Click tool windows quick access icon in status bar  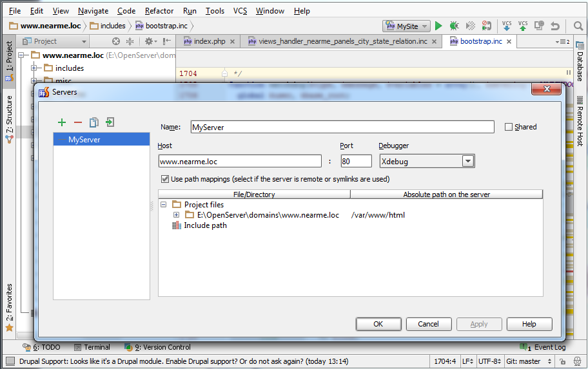coord(10,361)
